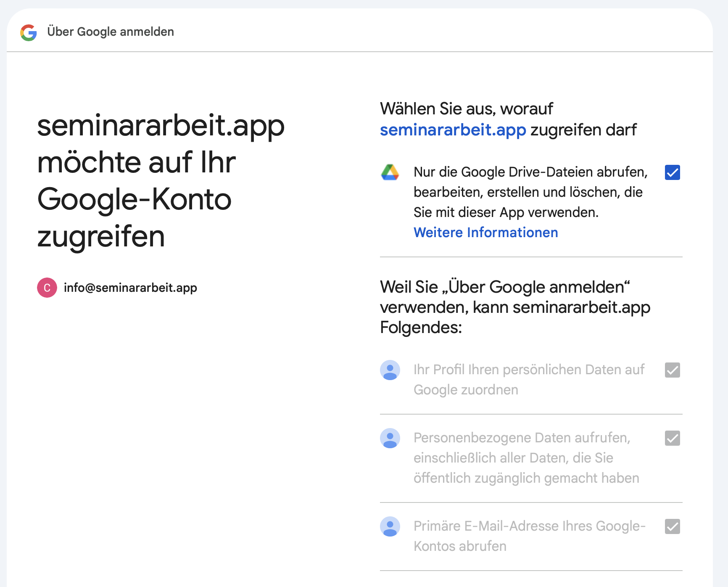Viewport: 728px width, 587px height.
Task: Click text 'Personenbezogene Daten aufrufen, einschließlich aller Daten'
Action: tap(526, 458)
